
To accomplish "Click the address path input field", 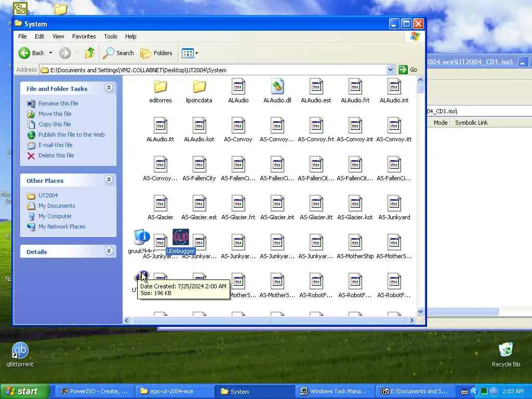I will (x=217, y=70).
